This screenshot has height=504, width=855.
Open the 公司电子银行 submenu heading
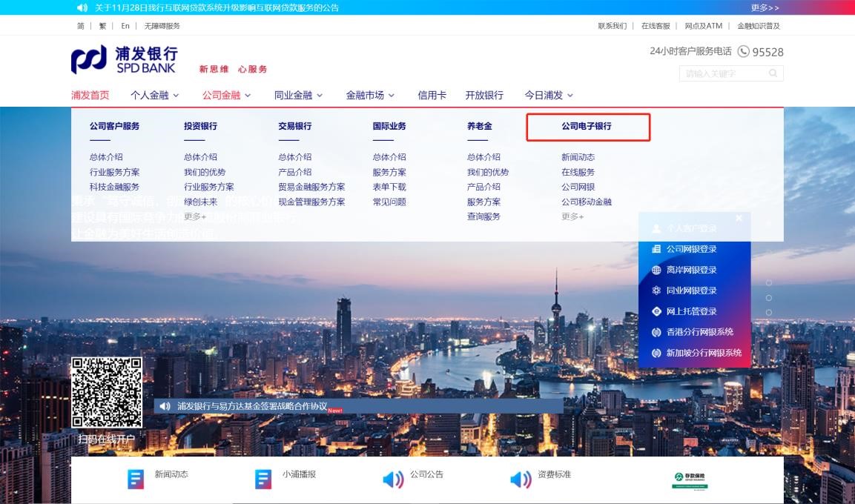[587, 126]
